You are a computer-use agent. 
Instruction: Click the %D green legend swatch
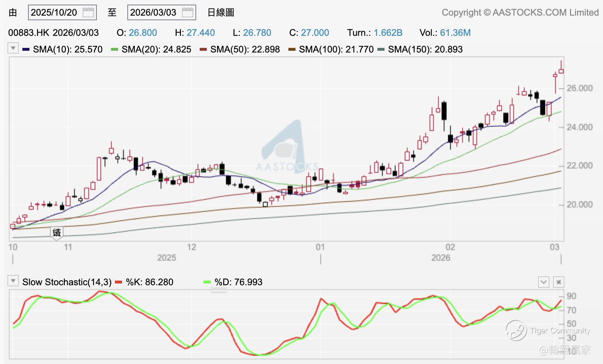click(207, 282)
